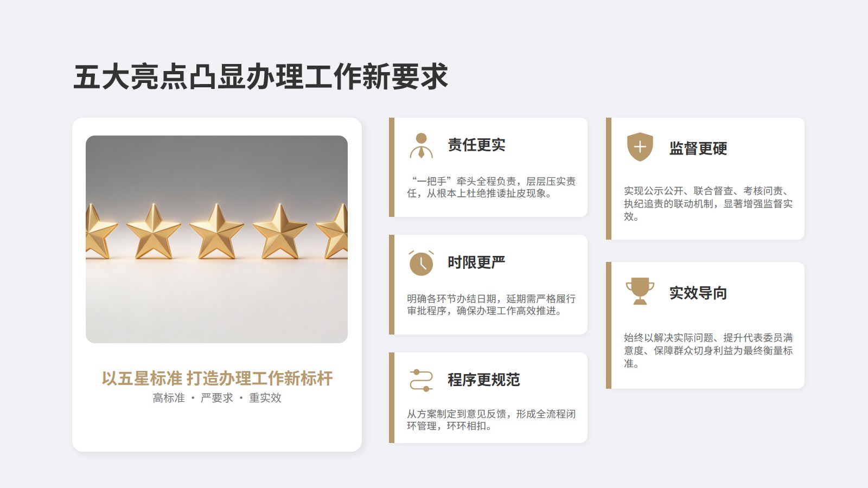Click the 实效导向 heading

pyautogui.click(x=698, y=293)
